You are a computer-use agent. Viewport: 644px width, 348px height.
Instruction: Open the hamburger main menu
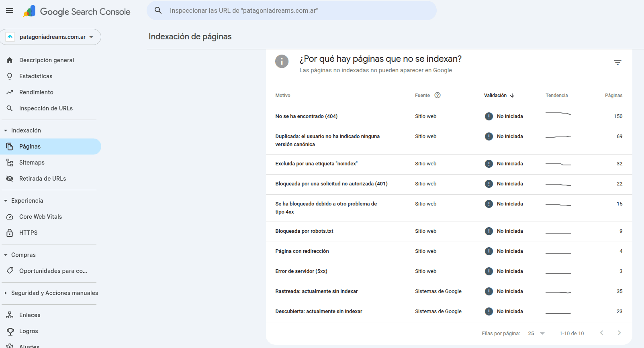(x=10, y=10)
